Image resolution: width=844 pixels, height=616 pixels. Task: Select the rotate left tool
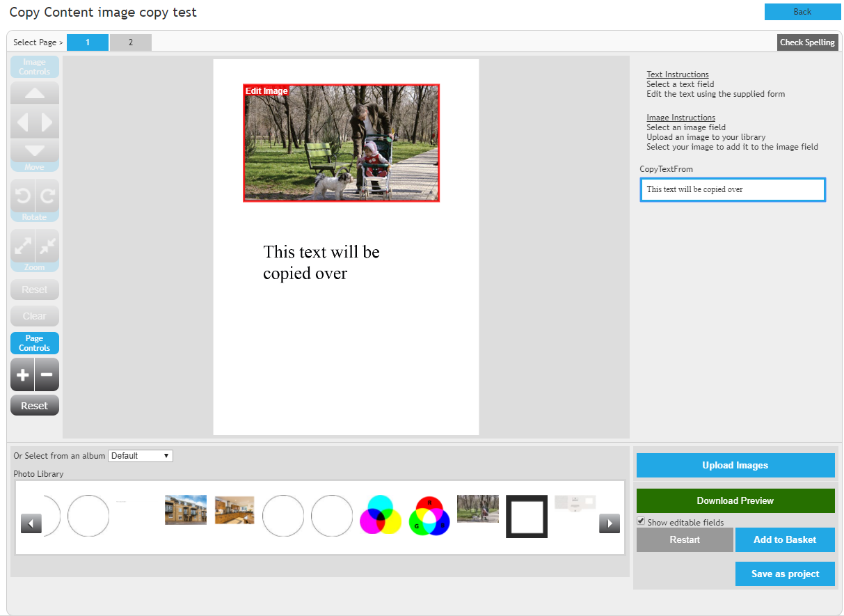click(24, 195)
